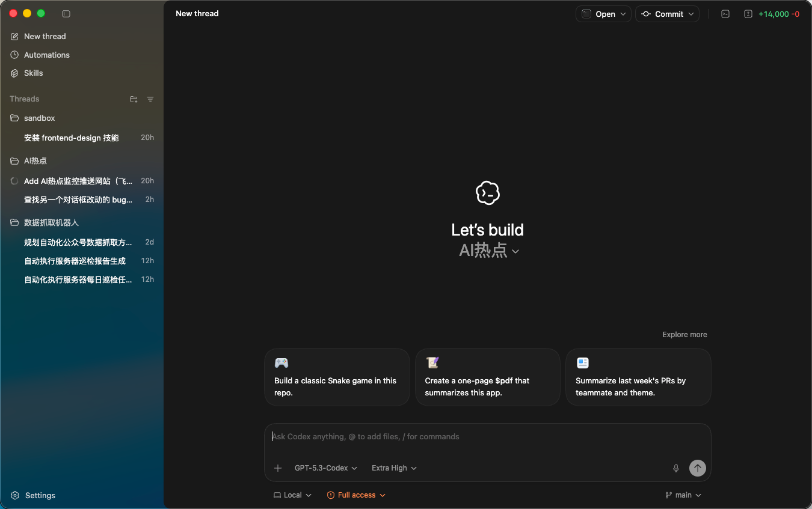The width and height of the screenshot is (812, 509).
Task: Click the microphone dictation icon
Action: 676,468
